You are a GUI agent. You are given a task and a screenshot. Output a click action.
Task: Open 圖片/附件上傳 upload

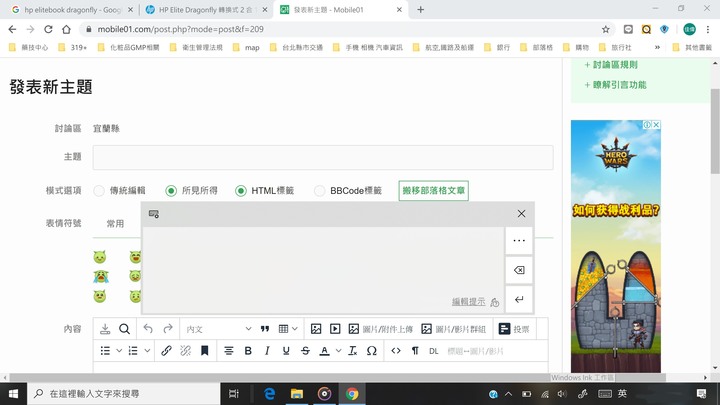381,329
